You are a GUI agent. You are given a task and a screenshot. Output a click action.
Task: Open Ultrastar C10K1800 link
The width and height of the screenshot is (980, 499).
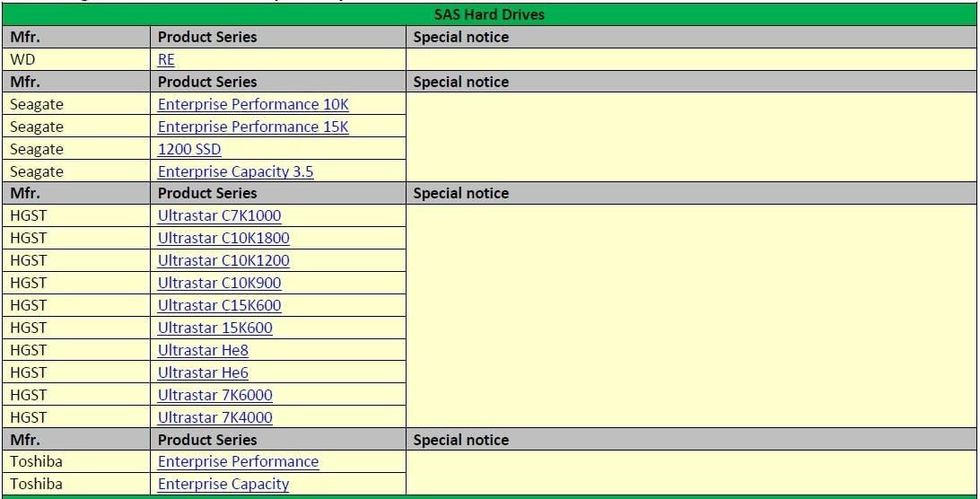click(223, 238)
